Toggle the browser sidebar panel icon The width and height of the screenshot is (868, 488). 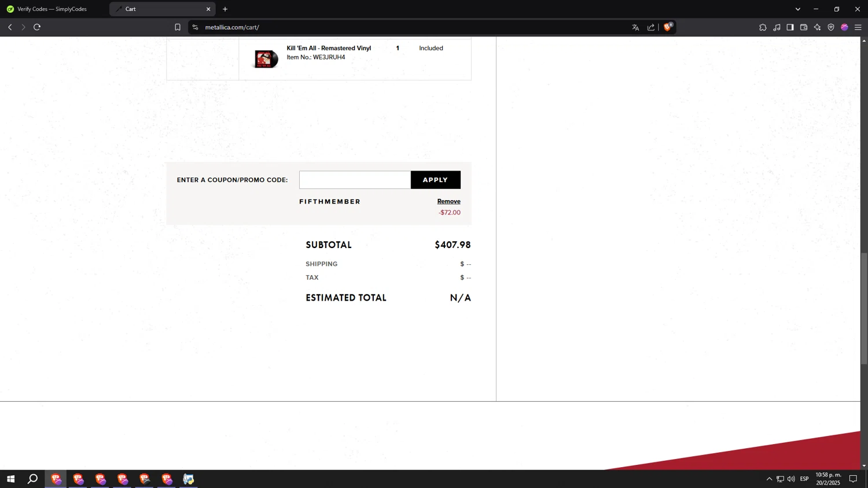pyautogui.click(x=790, y=27)
